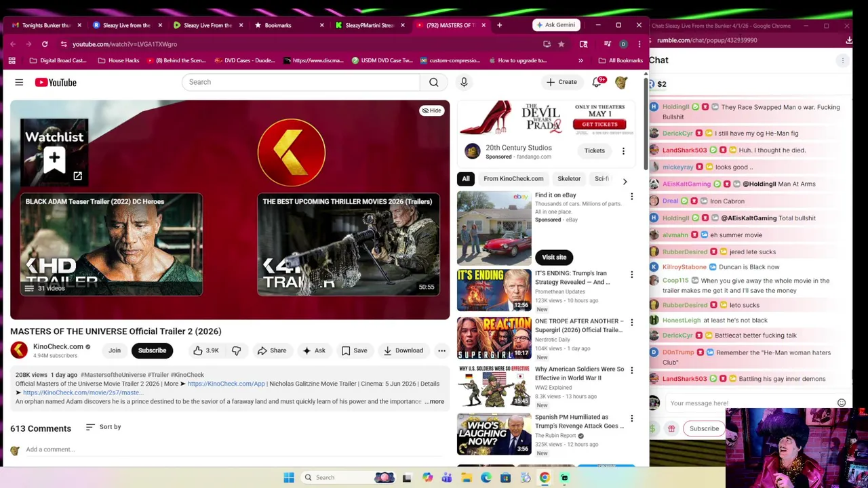Join the KinoCheck.com channel
This screenshot has width=868, height=488.
pos(115,350)
